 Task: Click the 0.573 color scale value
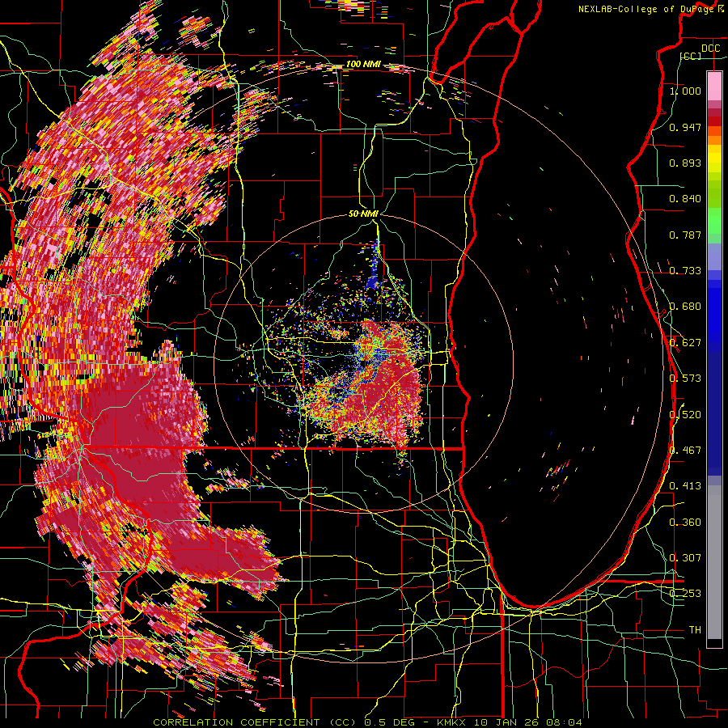tap(685, 379)
